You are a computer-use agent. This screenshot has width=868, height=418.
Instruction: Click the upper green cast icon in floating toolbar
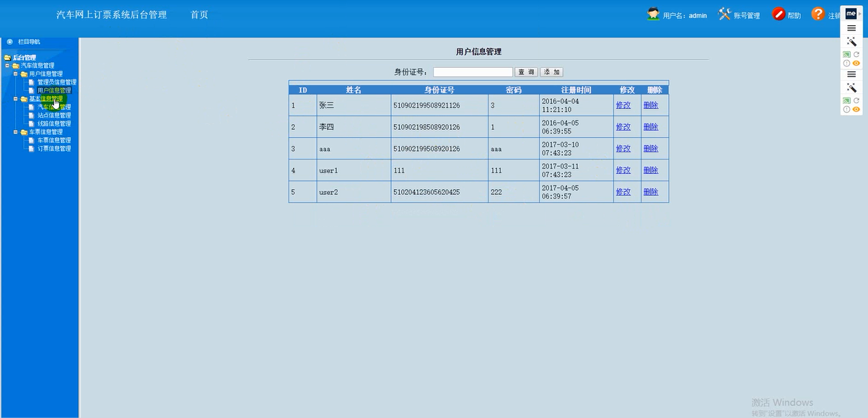click(x=847, y=54)
